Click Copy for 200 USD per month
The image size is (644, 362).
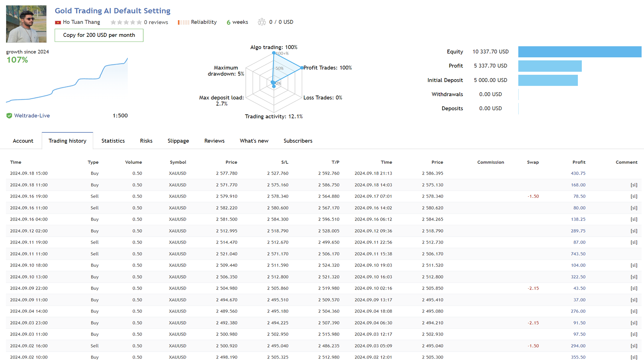99,35
